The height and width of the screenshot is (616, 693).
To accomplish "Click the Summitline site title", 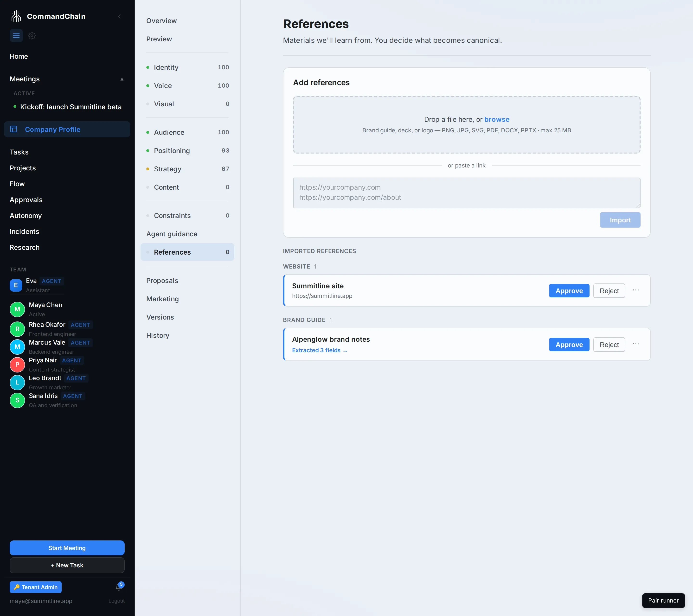I will pyautogui.click(x=318, y=286).
